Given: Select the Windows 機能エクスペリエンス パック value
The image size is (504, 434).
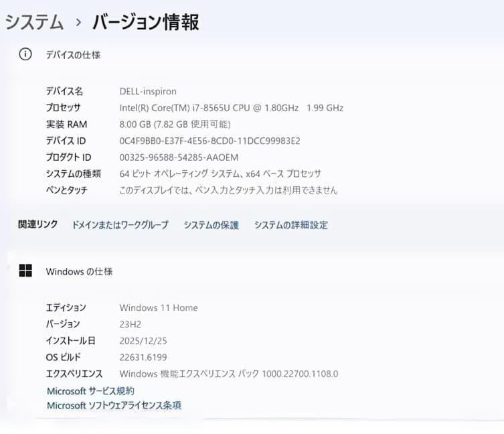Looking at the screenshot, I should (x=228, y=374).
